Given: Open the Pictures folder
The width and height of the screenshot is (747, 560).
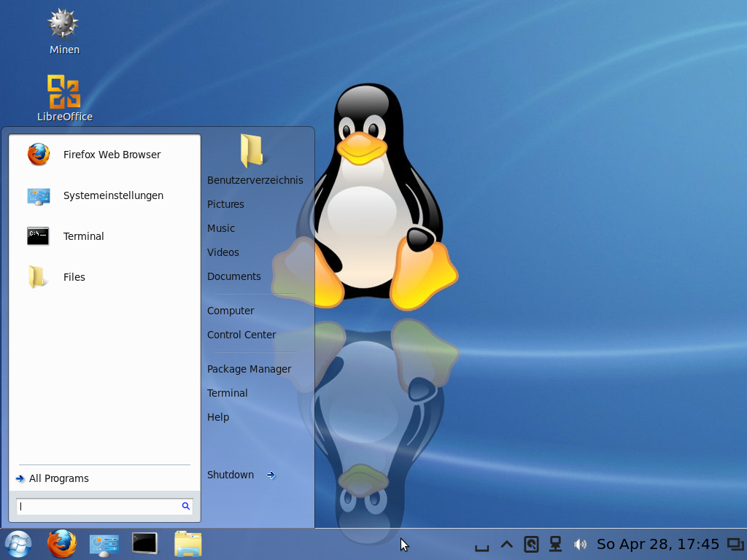Looking at the screenshot, I should pyautogui.click(x=226, y=204).
